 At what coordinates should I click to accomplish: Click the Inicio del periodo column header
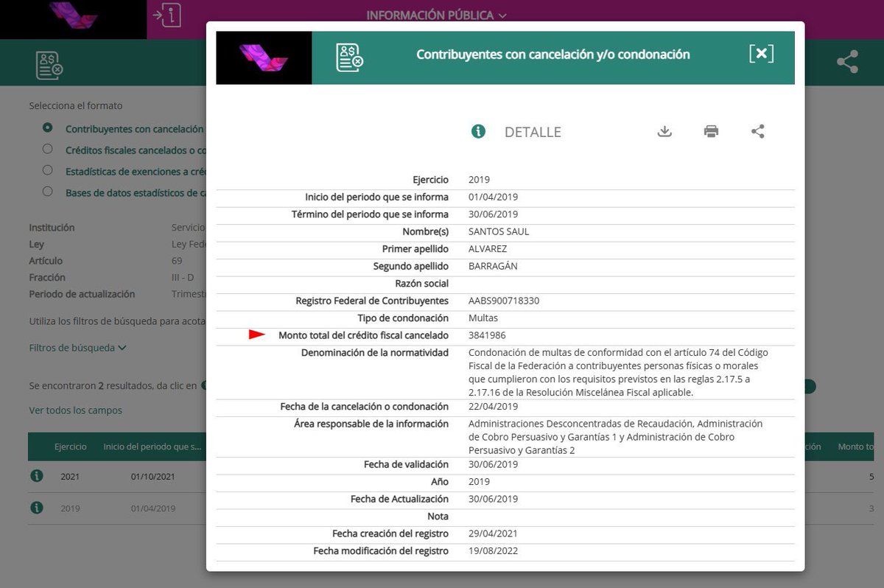point(152,447)
